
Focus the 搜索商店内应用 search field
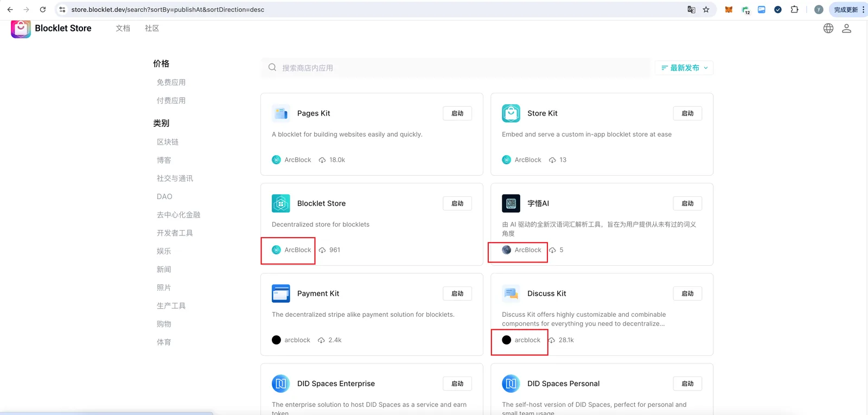click(456, 68)
